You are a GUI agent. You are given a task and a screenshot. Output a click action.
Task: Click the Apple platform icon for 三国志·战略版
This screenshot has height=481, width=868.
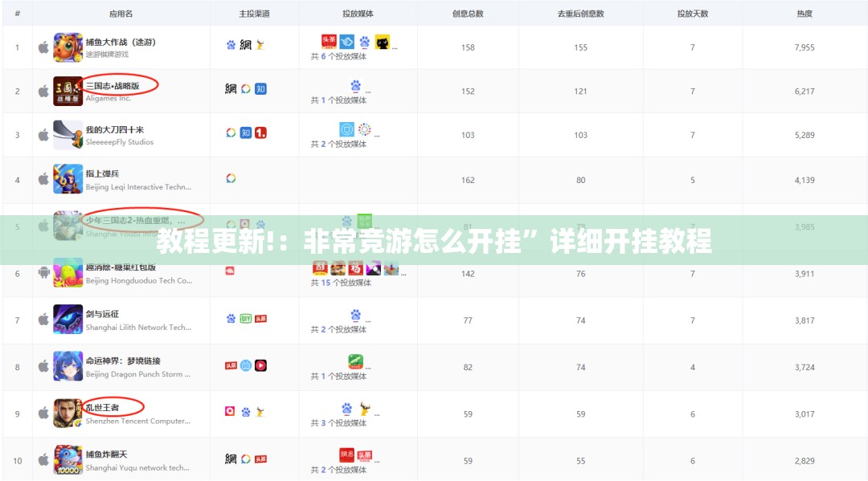(43, 92)
